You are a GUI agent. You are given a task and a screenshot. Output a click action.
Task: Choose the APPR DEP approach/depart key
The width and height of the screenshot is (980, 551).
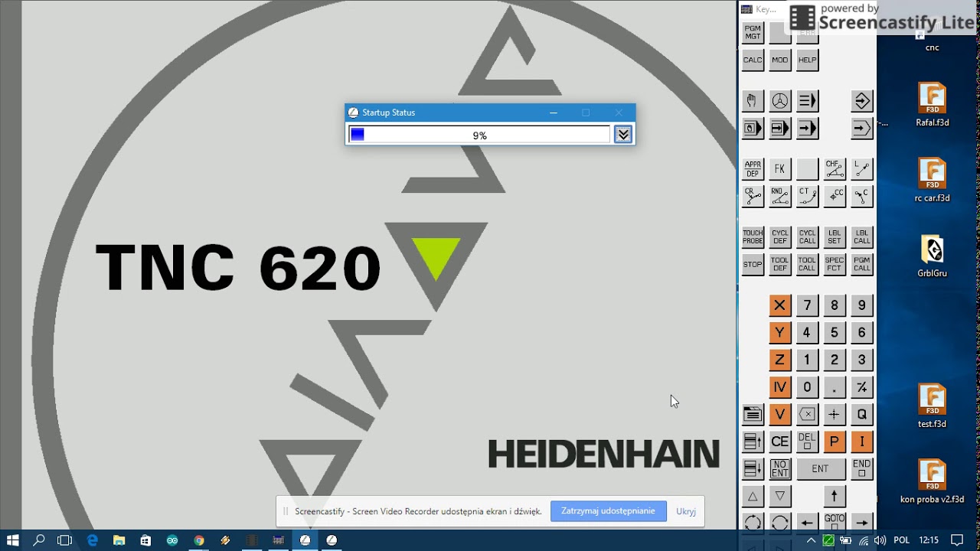753,169
